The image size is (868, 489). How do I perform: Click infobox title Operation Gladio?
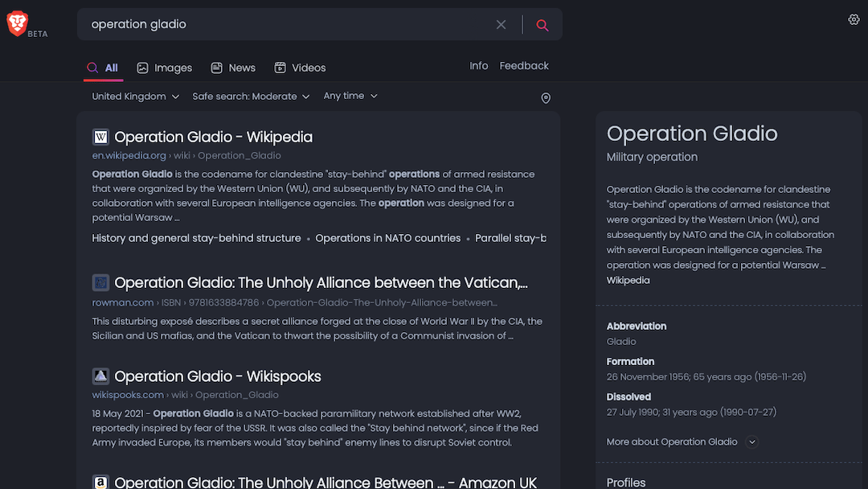pos(692,134)
